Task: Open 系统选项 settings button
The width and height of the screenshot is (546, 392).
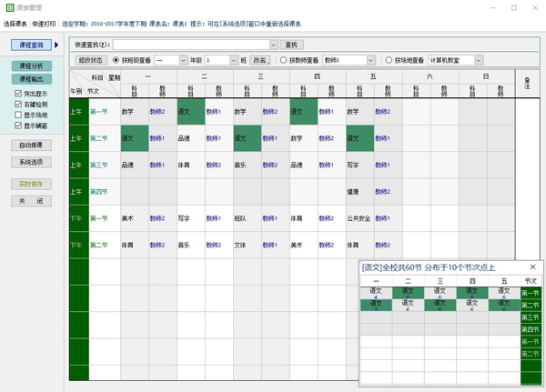Action: [31, 162]
